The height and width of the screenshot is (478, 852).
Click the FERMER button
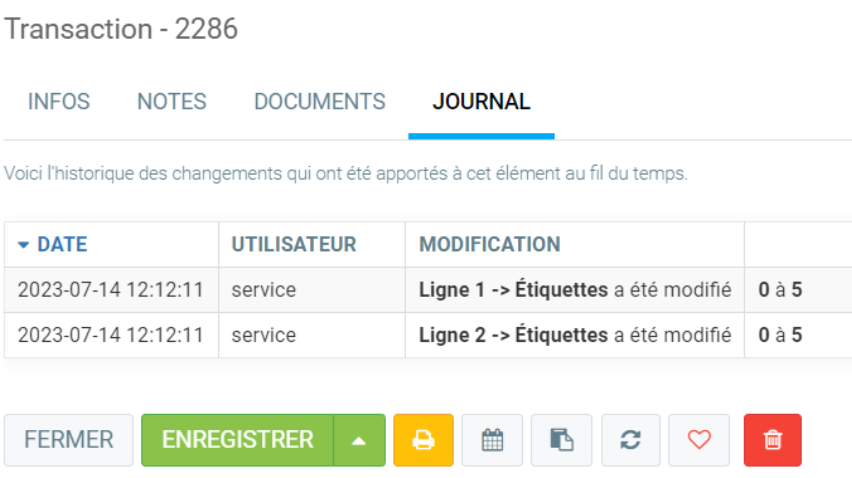[x=69, y=440]
